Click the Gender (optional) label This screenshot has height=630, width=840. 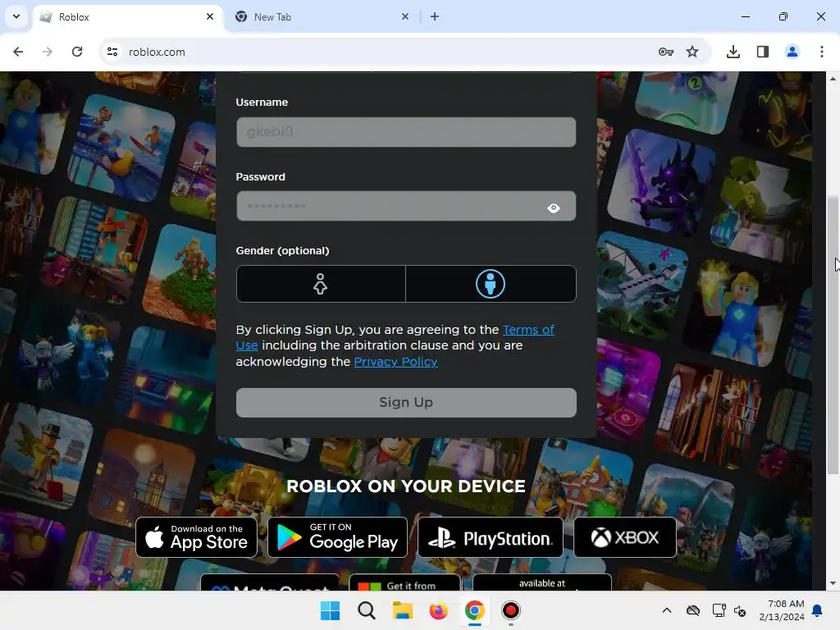(282, 251)
